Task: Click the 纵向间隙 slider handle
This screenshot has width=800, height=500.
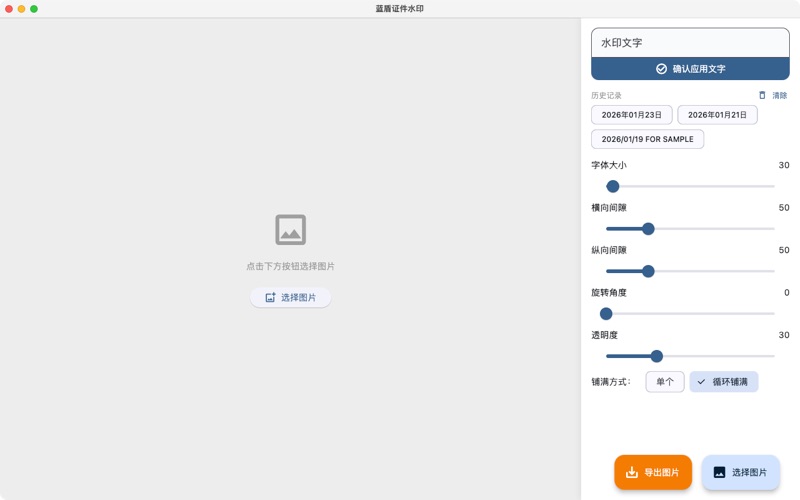Action: coord(648,271)
